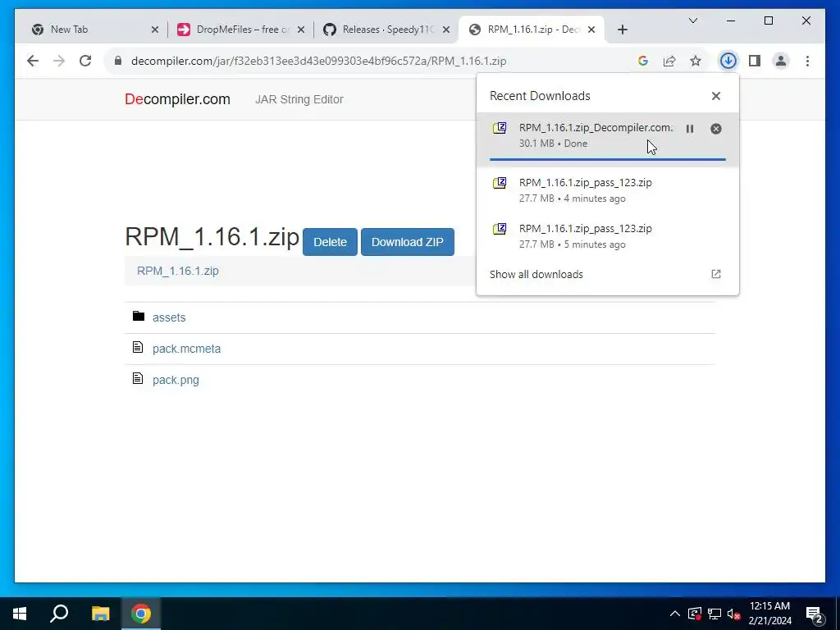Click the security tray icon

click(x=695, y=614)
